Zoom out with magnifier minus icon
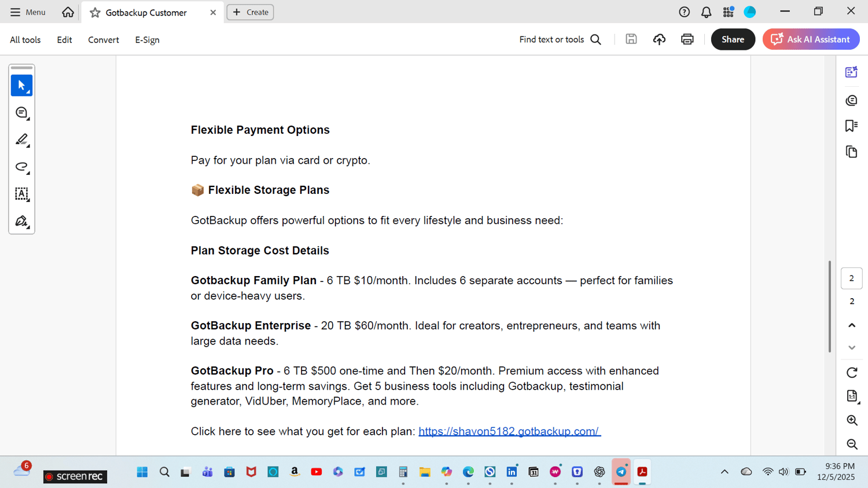This screenshot has height=488, width=868. pyautogui.click(x=852, y=445)
